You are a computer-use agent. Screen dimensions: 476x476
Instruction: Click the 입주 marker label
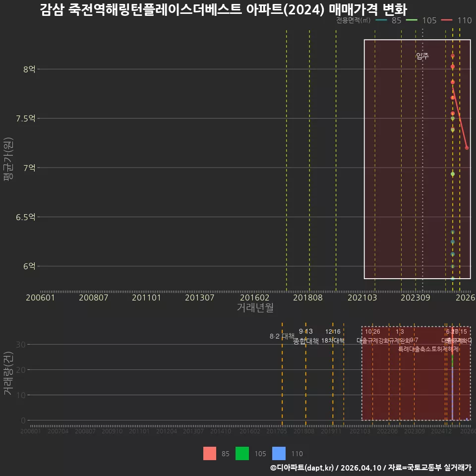[422, 56]
